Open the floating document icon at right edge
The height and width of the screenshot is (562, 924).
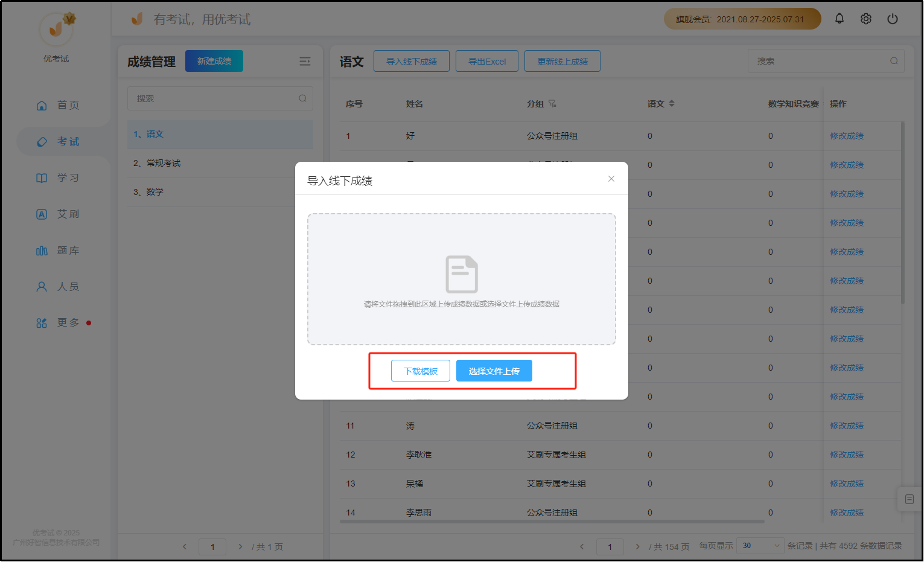click(x=910, y=499)
